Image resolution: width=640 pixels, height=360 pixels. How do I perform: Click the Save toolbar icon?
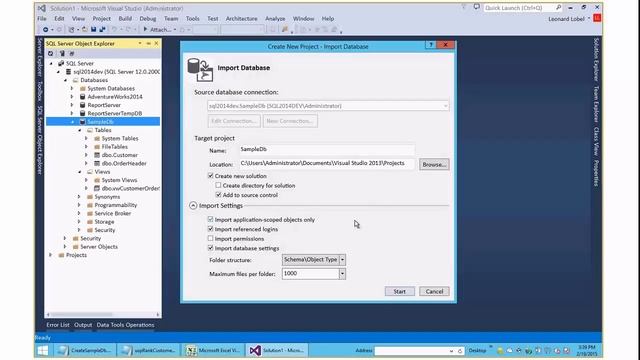93,29
